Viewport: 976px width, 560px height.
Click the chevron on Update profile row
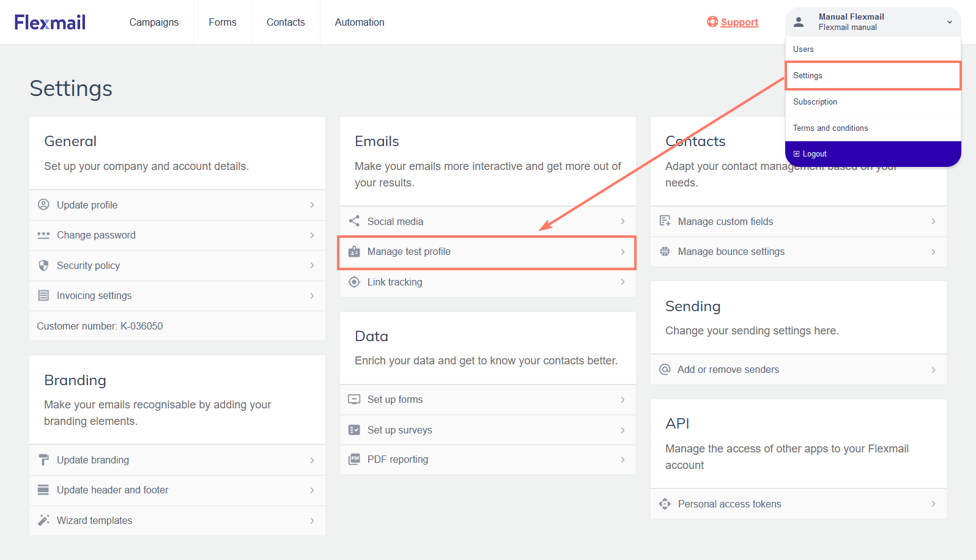[x=312, y=205]
